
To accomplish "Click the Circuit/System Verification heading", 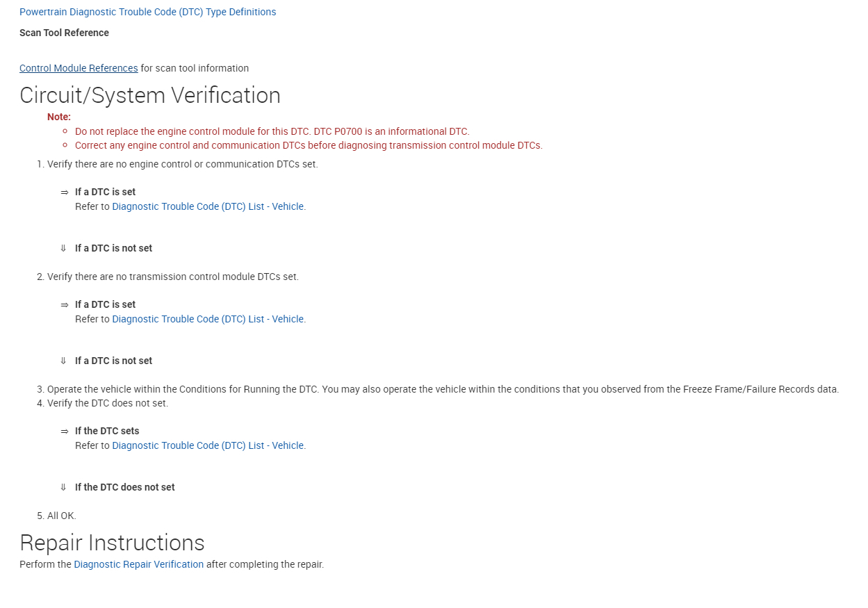I will [x=149, y=95].
